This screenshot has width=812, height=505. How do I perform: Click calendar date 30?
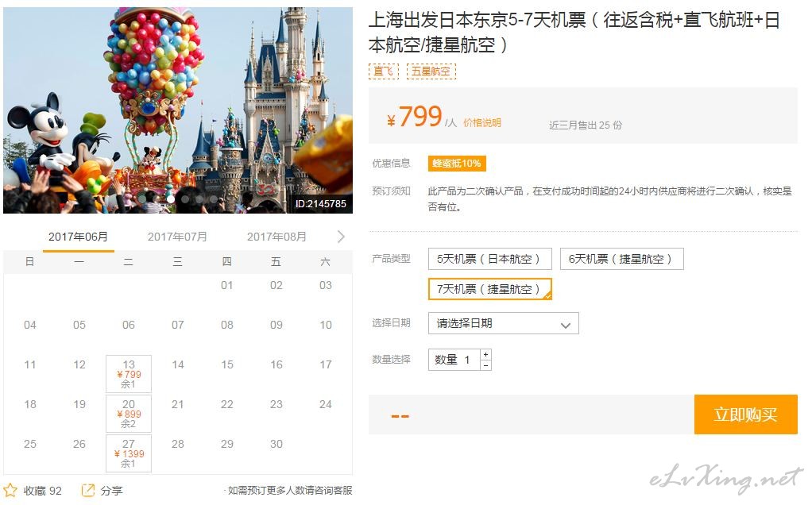click(276, 444)
